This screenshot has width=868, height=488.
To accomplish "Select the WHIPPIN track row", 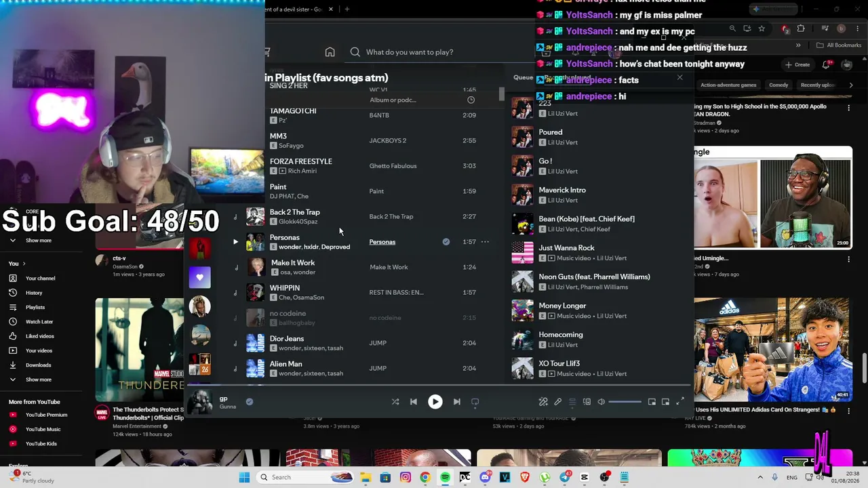I will click(366, 292).
